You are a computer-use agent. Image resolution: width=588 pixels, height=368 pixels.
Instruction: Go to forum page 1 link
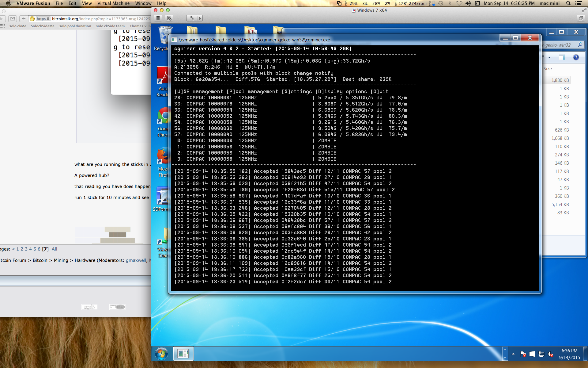pyautogui.click(x=17, y=249)
